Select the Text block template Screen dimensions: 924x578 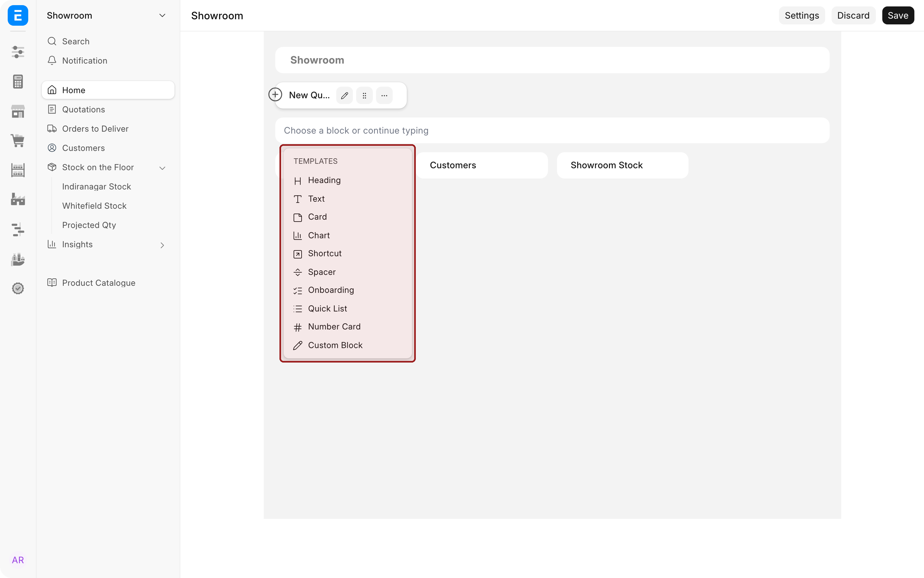point(347,199)
